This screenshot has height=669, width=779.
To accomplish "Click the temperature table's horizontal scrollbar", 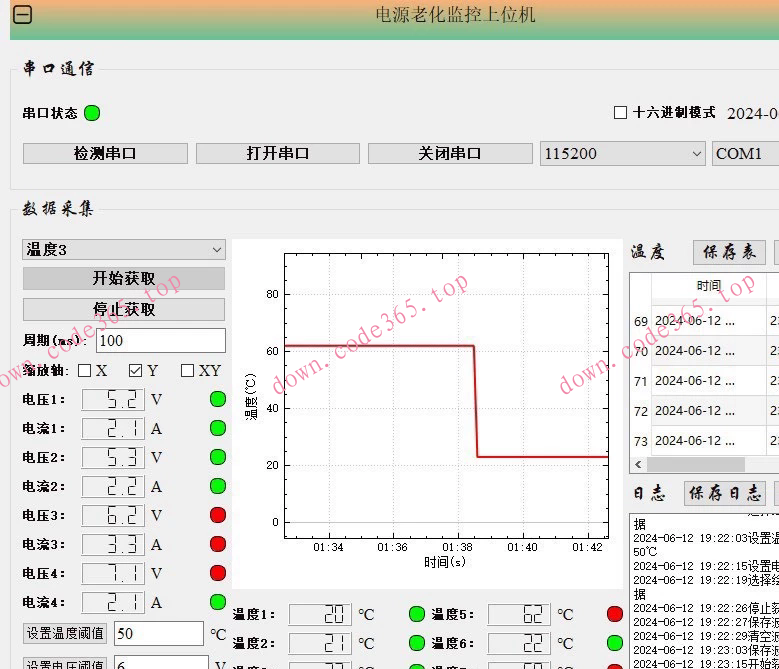I will point(696,465).
